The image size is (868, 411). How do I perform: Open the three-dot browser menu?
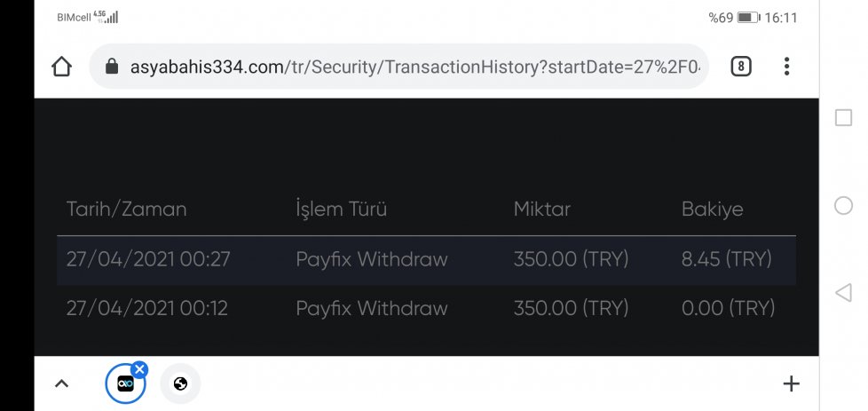(786, 67)
